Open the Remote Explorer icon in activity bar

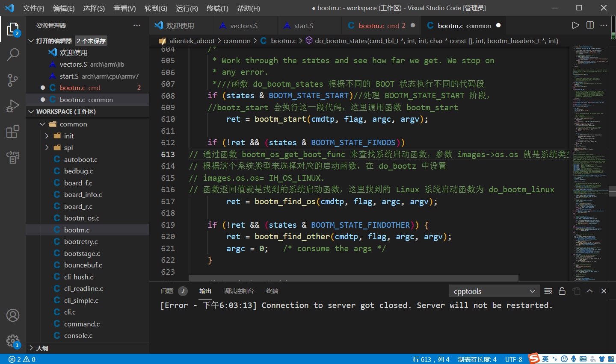[13, 157]
